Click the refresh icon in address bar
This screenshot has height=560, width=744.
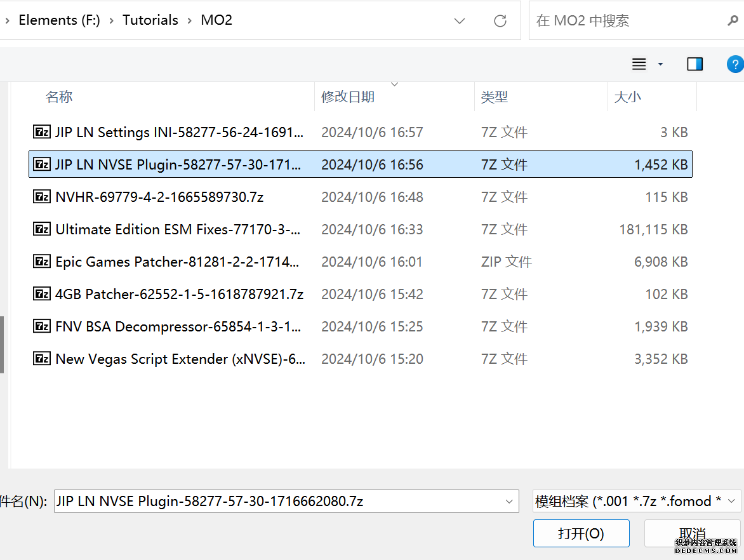[x=500, y=21]
